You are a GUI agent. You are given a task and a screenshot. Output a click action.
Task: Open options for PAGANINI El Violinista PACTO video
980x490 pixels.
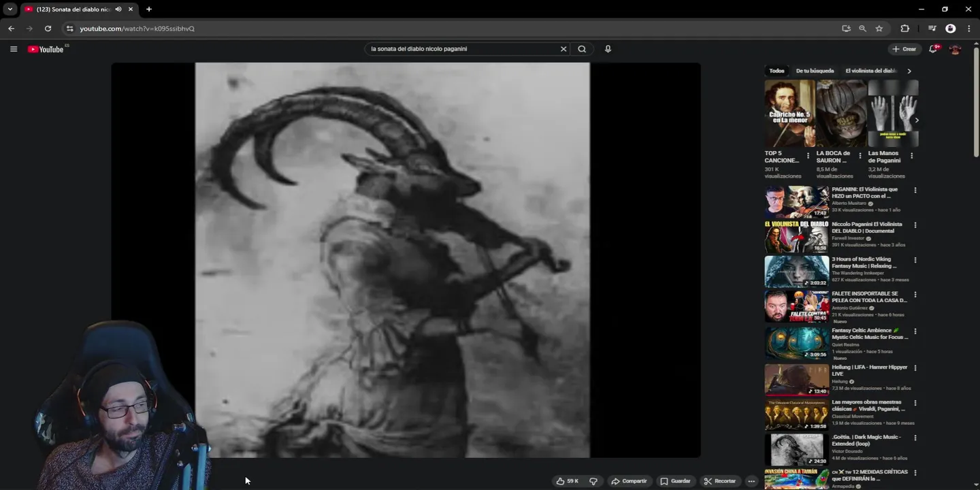click(915, 191)
